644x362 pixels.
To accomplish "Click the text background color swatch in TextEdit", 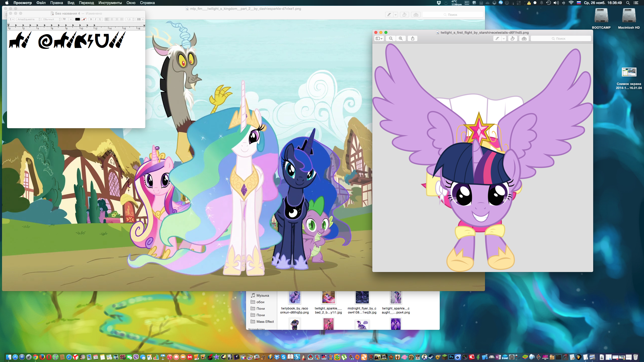I will click(84, 19).
